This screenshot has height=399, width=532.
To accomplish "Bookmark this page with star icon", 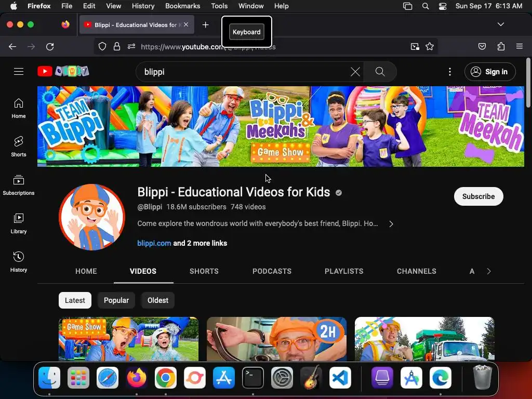I will (430, 46).
